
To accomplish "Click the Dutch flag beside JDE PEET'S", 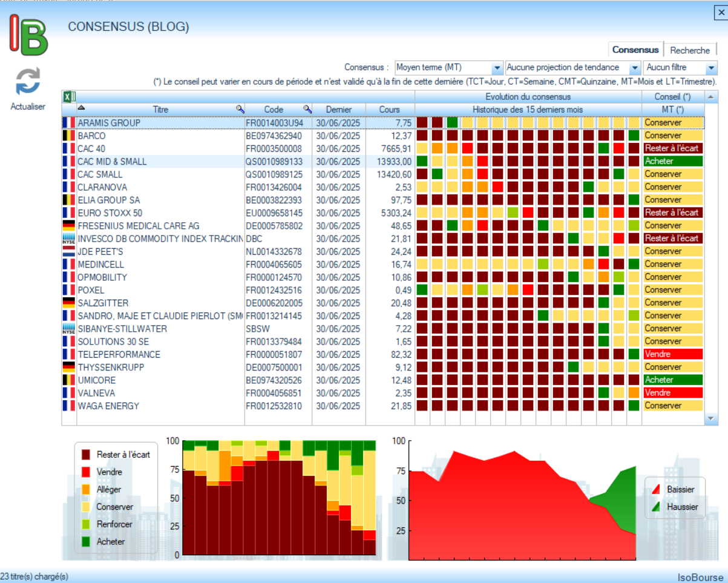I will pyautogui.click(x=69, y=251).
